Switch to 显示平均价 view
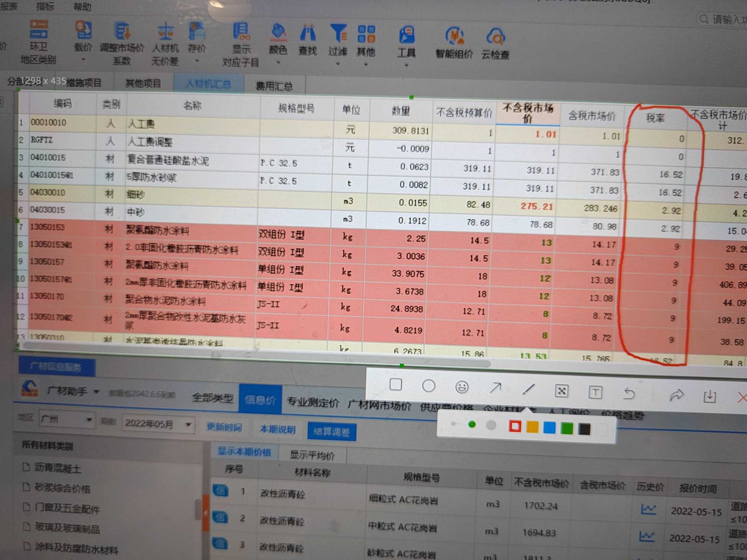This screenshot has width=747, height=560. [312, 454]
